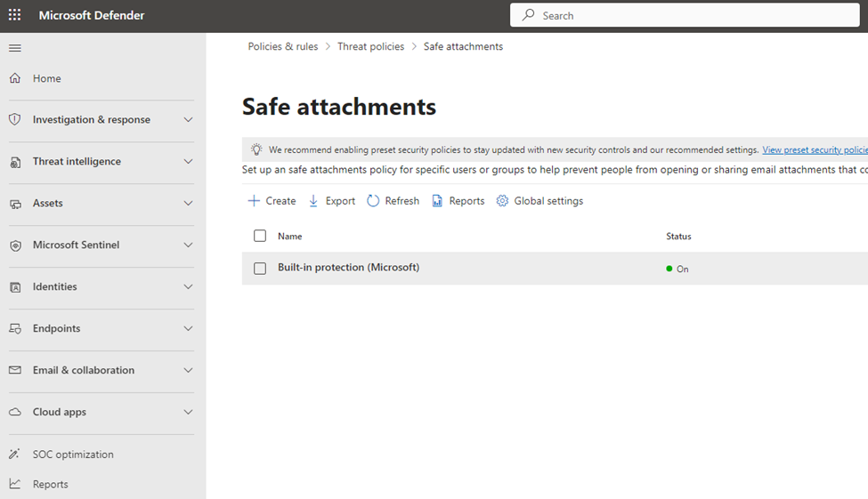Image resolution: width=868 pixels, height=499 pixels.
Task: Expand Email & collaboration chevron
Action: click(188, 370)
